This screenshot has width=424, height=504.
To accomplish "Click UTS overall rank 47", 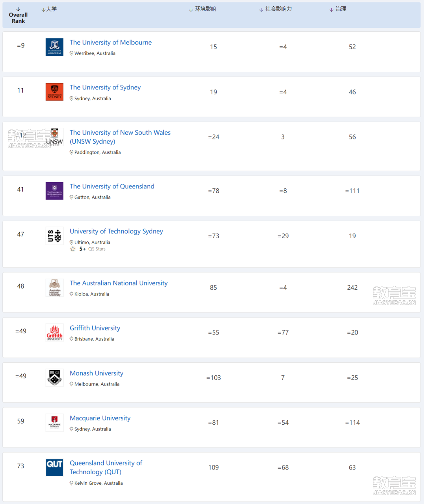I will (20, 234).
